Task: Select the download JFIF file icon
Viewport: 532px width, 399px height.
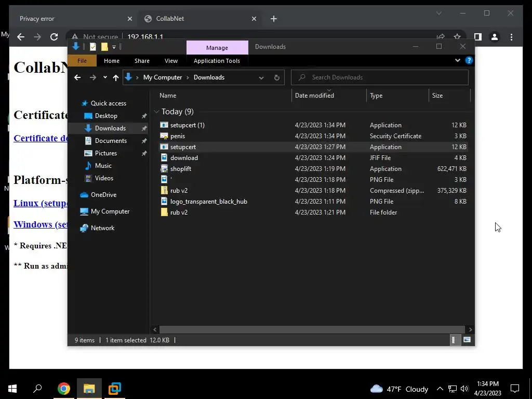Action: coord(164,158)
